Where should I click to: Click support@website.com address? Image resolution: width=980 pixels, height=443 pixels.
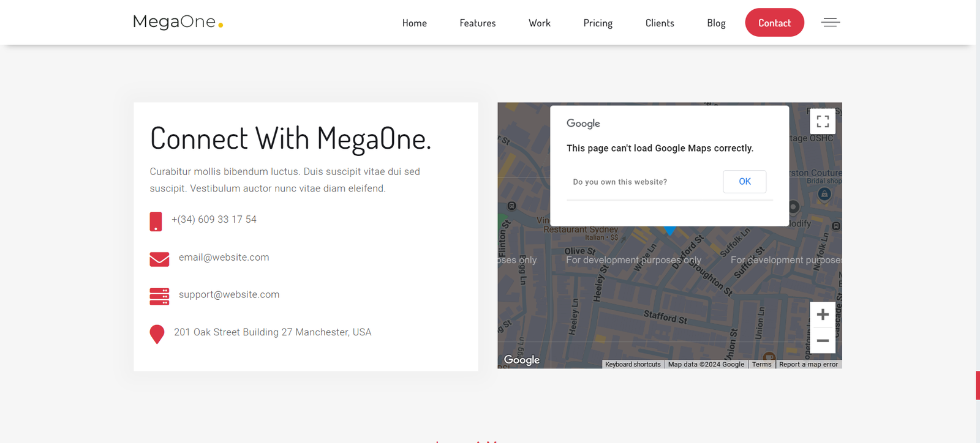229,295
